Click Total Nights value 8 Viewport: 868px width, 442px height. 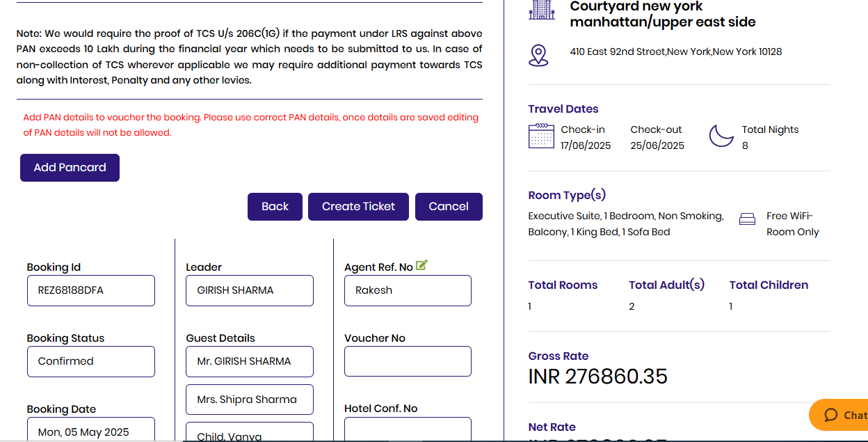pos(745,145)
